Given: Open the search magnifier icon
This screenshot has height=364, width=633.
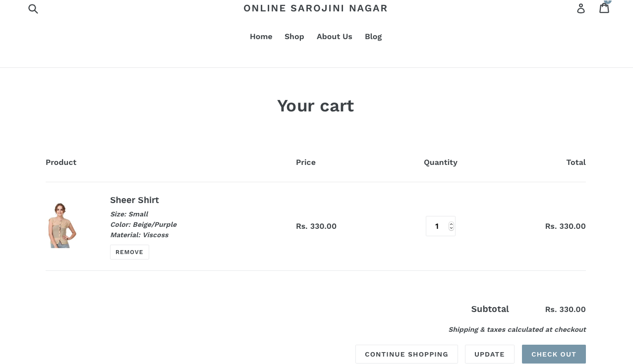Looking at the screenshot, I should coord(33,8).
